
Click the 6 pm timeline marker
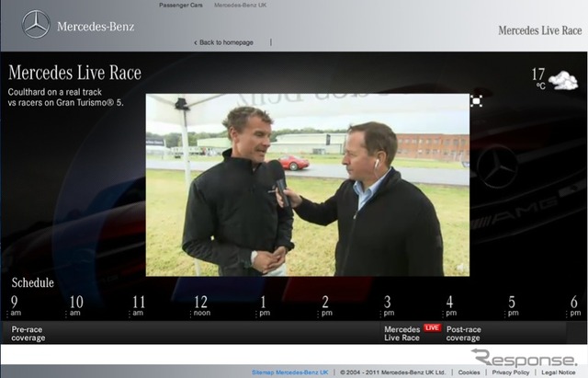click(x=574, y=306)
